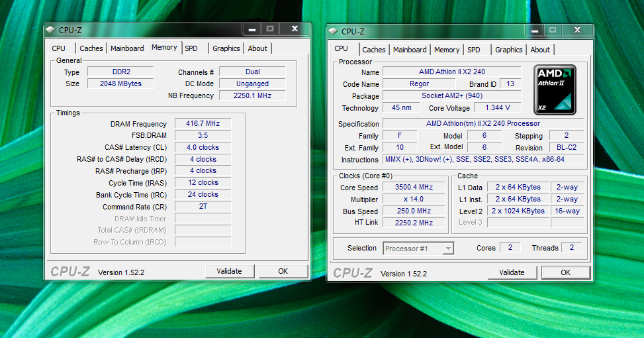644x338 pixels.
Task: Open the CPU tab in the Memory window
Action: click(x=59, y=48)
